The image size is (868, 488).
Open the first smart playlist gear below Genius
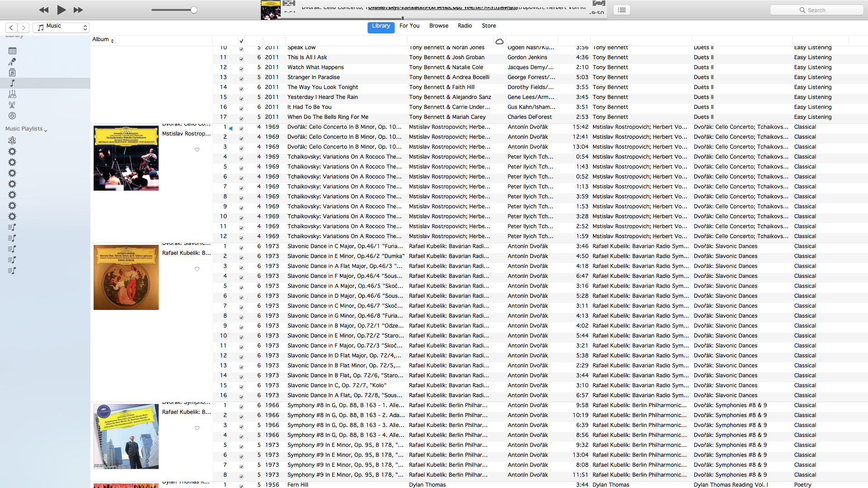point(12,151)
